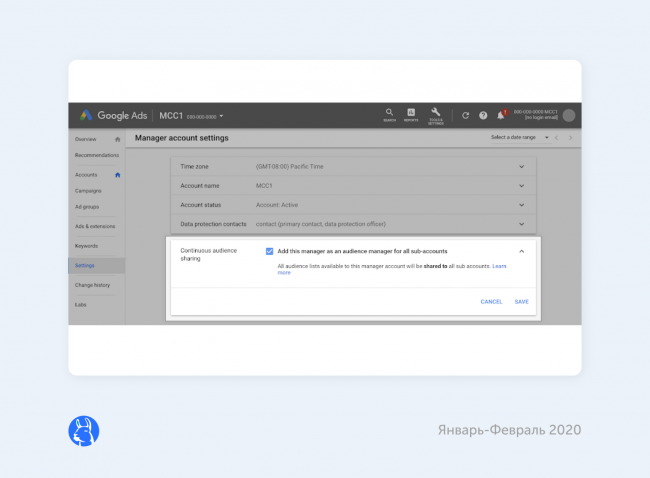Collapse the Continuous audience sharing section

(x=521, y=251)
